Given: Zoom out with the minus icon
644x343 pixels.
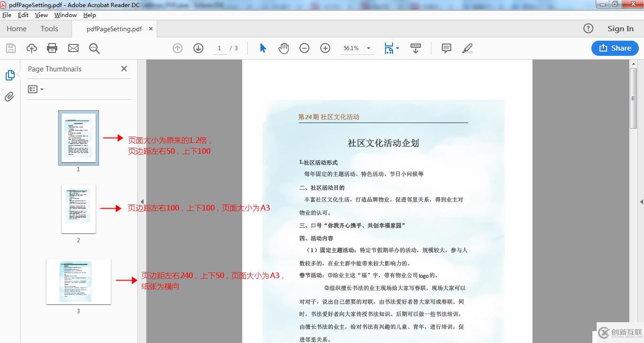Looking at the screenshot, I should (x=304, y=48).
